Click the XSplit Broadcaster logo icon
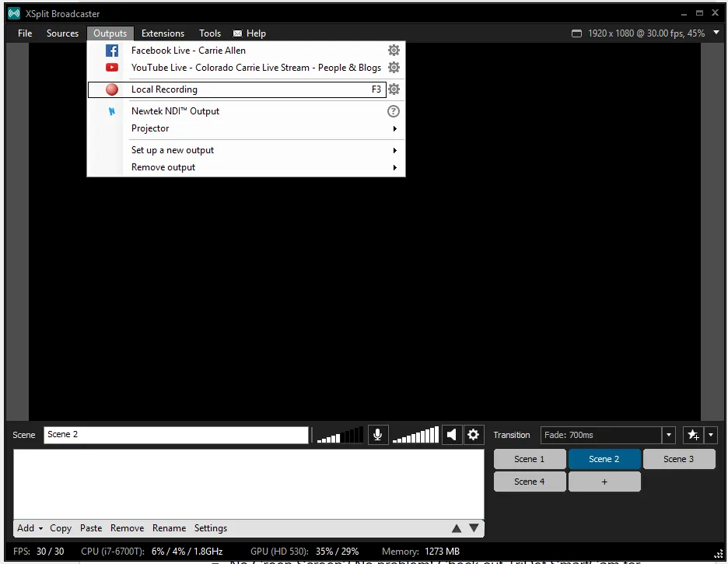This screenshot has height=564, width=728. 15,13
